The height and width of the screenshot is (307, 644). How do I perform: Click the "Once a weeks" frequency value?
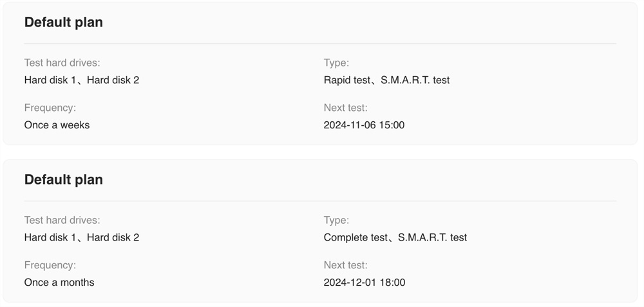(x=57, y=125)
